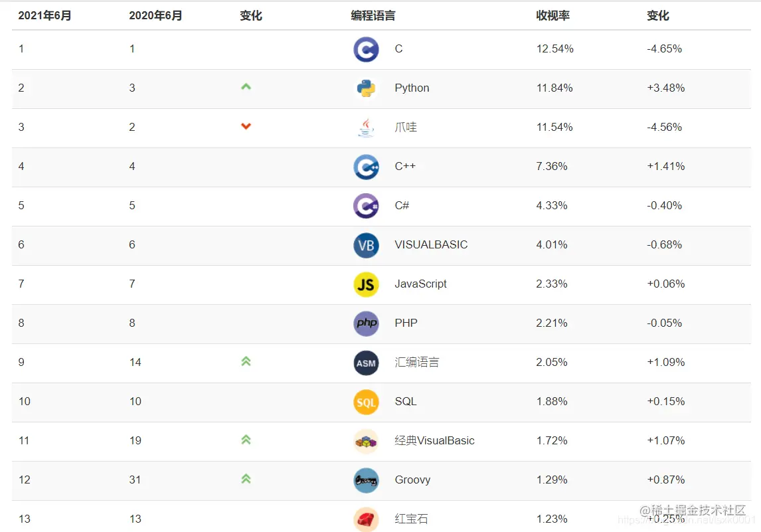Click the rank change 变化 header next to 2020年6月
This screenshot has width=761, height=532.
(251, 15)
